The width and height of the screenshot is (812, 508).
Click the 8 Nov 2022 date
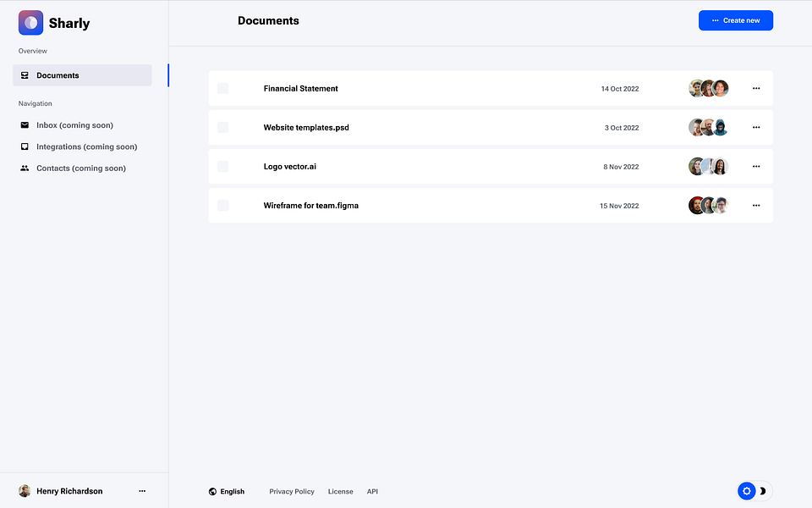[621, 167]
